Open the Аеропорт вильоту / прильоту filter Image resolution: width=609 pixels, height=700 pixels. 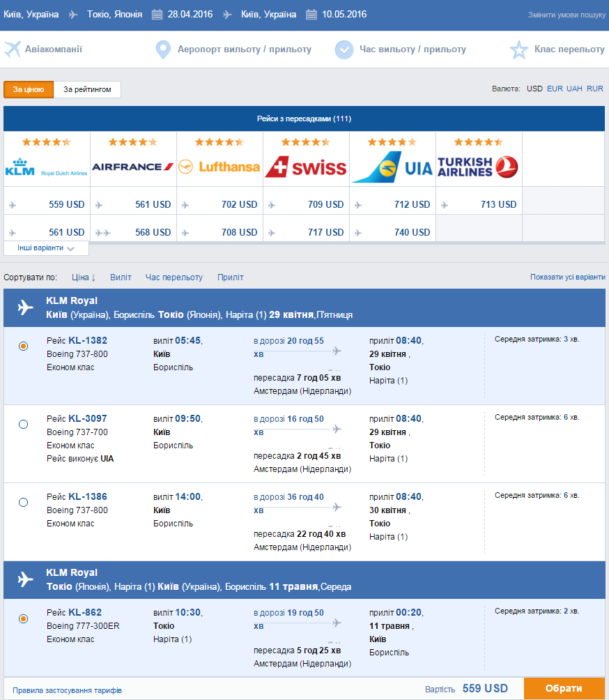[x=245, y=49]
